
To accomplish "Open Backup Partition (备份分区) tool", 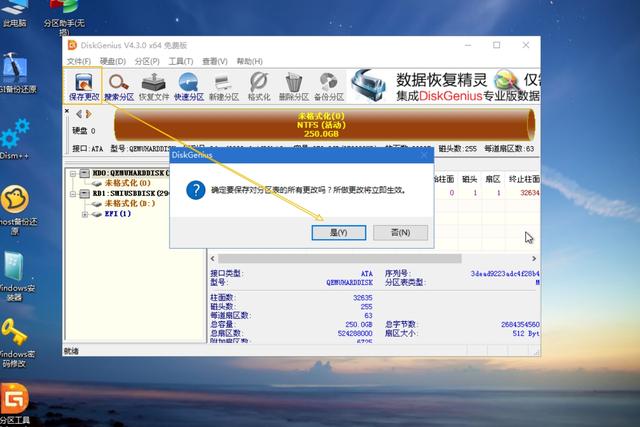I will tap(329, 86).
